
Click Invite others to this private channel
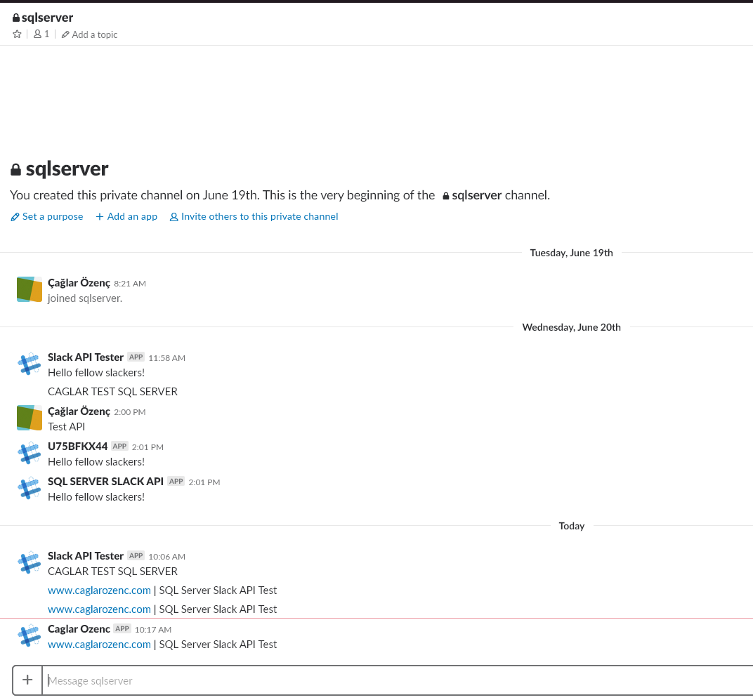tap(254, 216)
